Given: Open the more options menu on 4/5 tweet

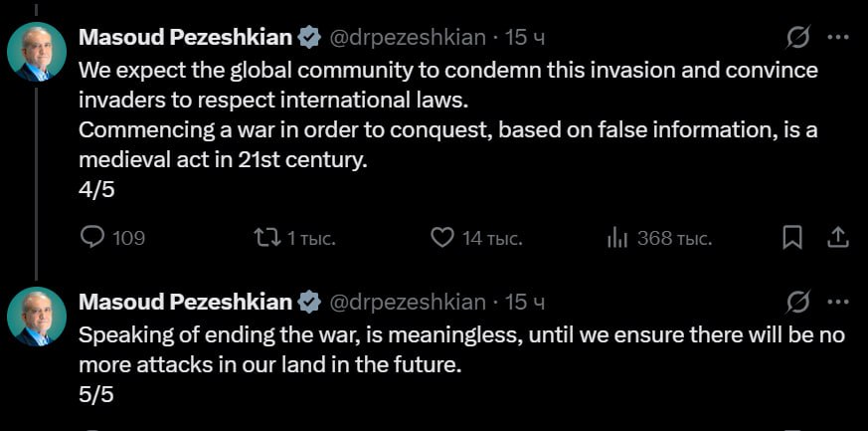Looking at the screenshot, I should point(838,38).
